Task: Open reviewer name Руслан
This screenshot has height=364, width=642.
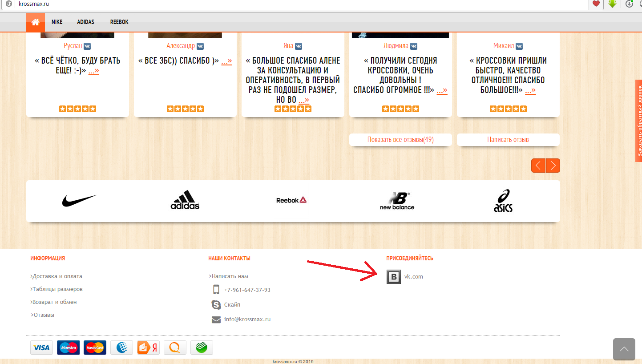Action: pos(73,46)
